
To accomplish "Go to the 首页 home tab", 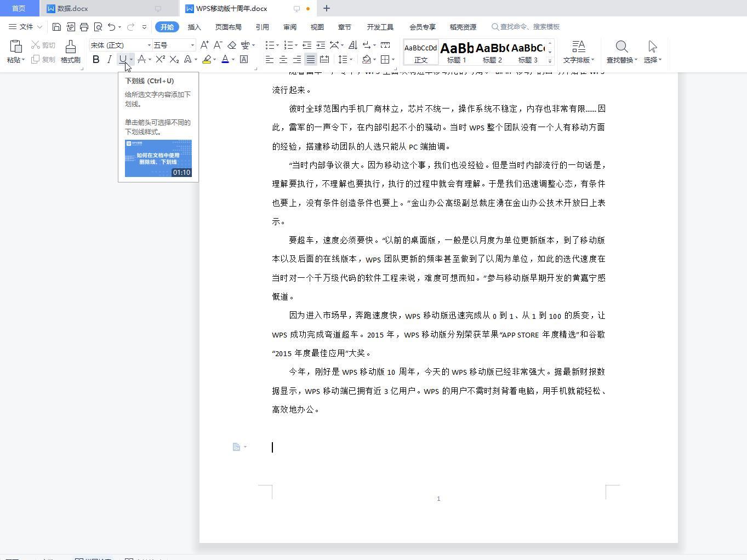I will [x=19, y=8].
